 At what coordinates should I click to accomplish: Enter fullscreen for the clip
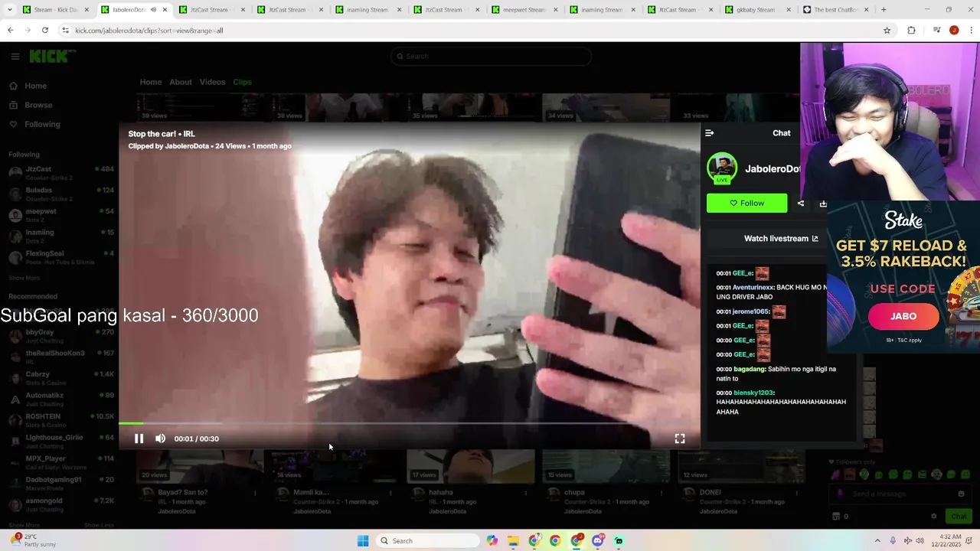point(679,439)
